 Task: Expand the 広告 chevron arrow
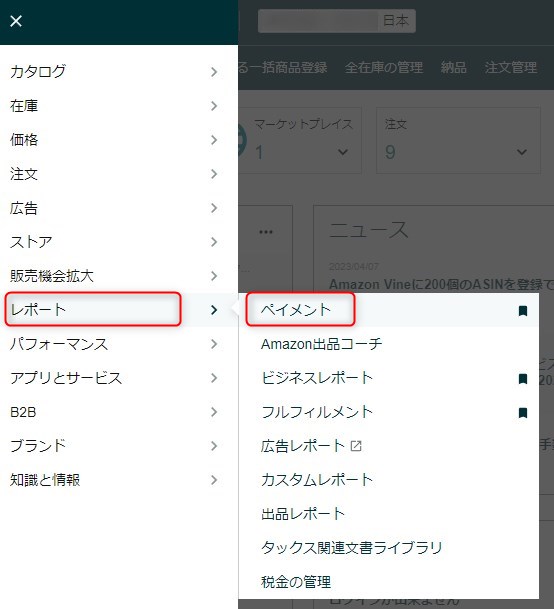point(214,208)
